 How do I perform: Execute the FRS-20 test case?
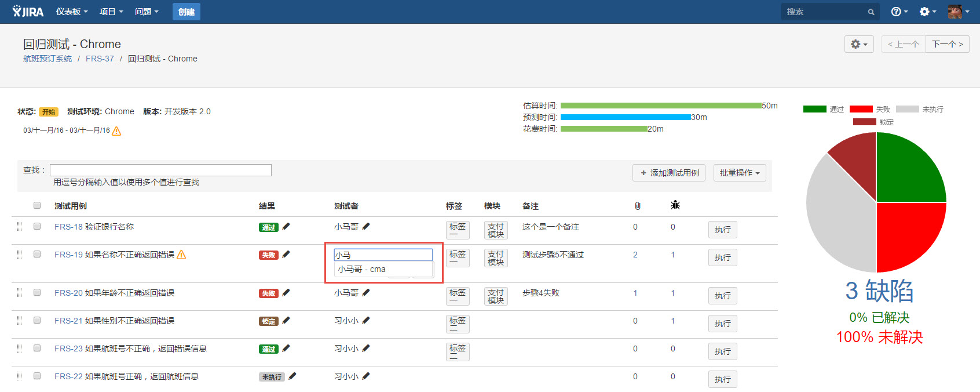click(723, 296)
